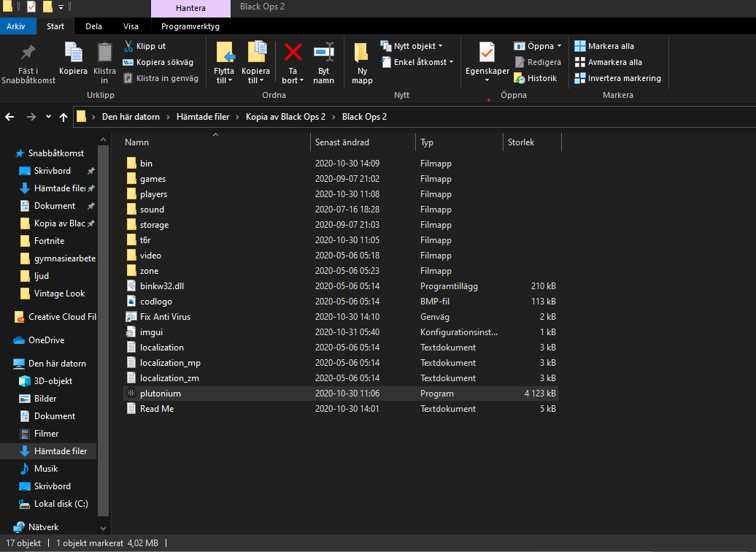Rename file with Byt namn icon

(x=323, y=63)
